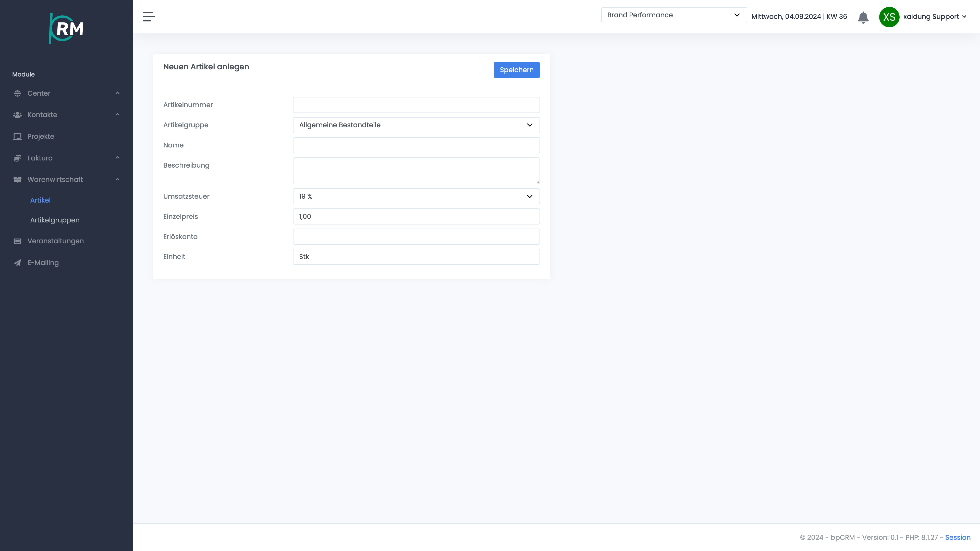Click the green XS user avatar
The height and width of the screenshot is (551, 980).
(x=889, y=17)
